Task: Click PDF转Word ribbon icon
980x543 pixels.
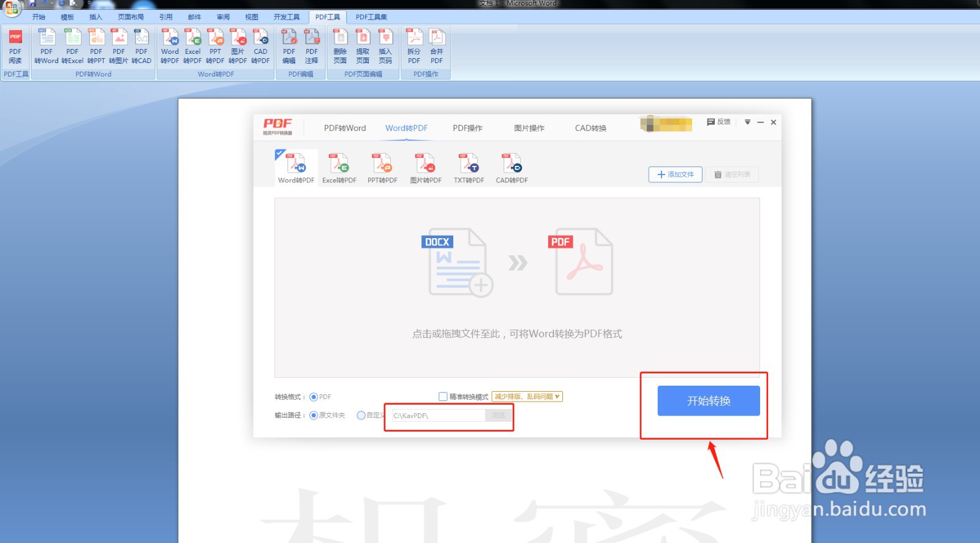Action: point(47,47)
